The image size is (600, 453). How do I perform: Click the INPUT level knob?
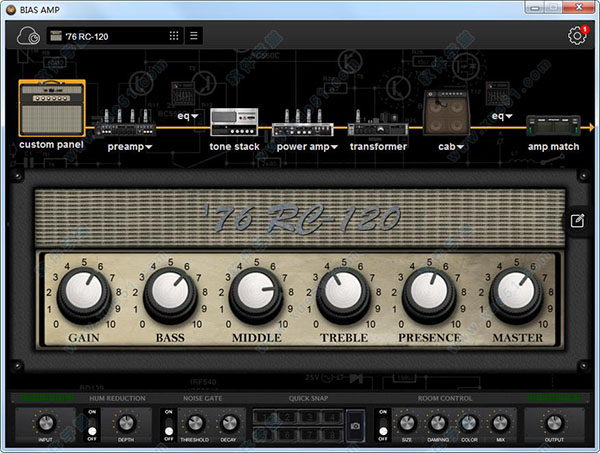46,423
